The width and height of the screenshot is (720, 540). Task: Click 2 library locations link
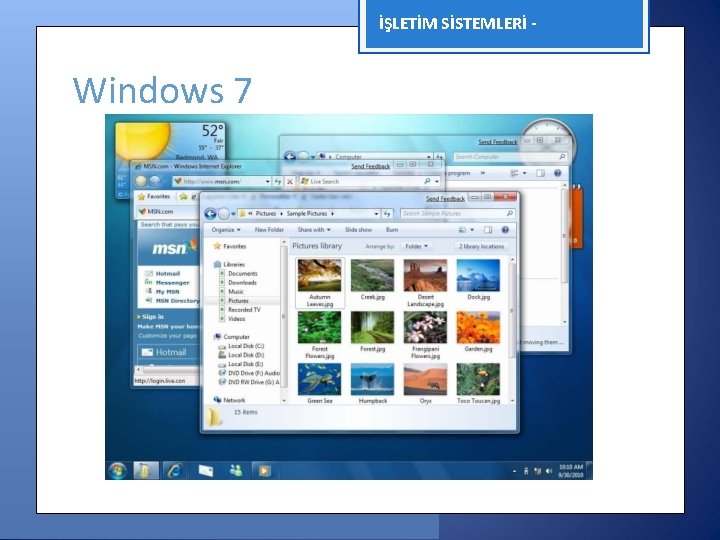click(x=481, y=247)
